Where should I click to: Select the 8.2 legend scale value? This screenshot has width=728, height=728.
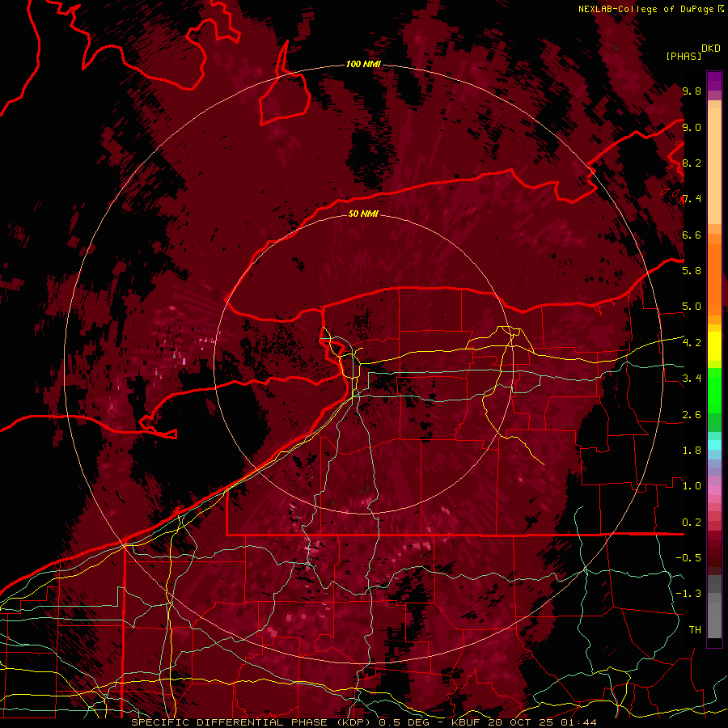[692, 163]
